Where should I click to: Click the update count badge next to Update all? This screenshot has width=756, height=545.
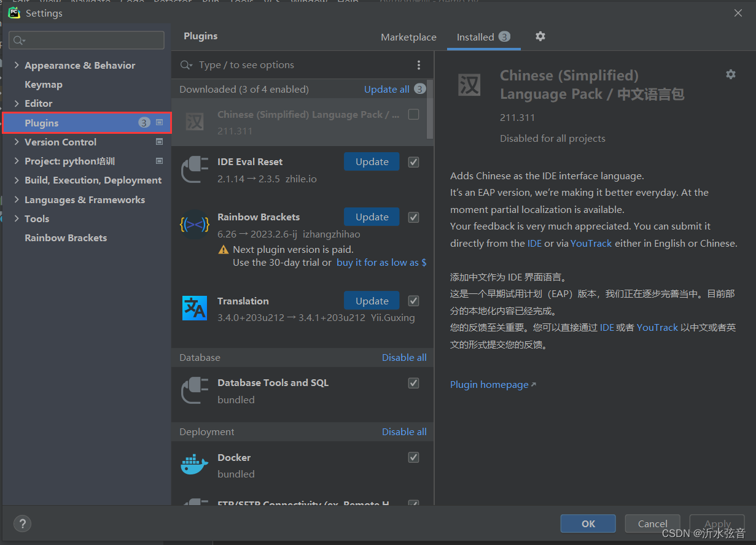(x=419, y=89)
